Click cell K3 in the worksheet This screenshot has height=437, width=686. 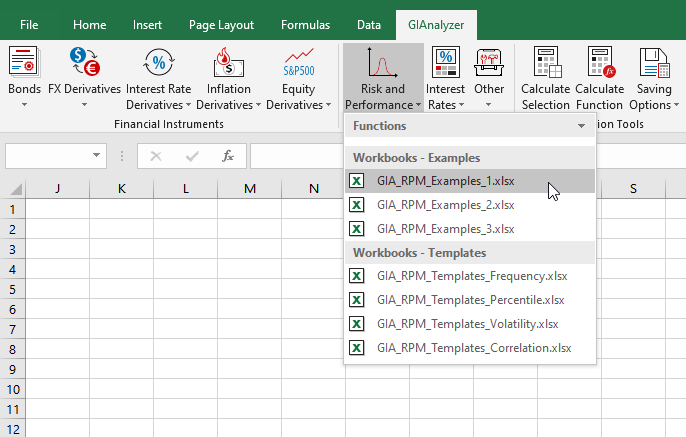[122, 249]
